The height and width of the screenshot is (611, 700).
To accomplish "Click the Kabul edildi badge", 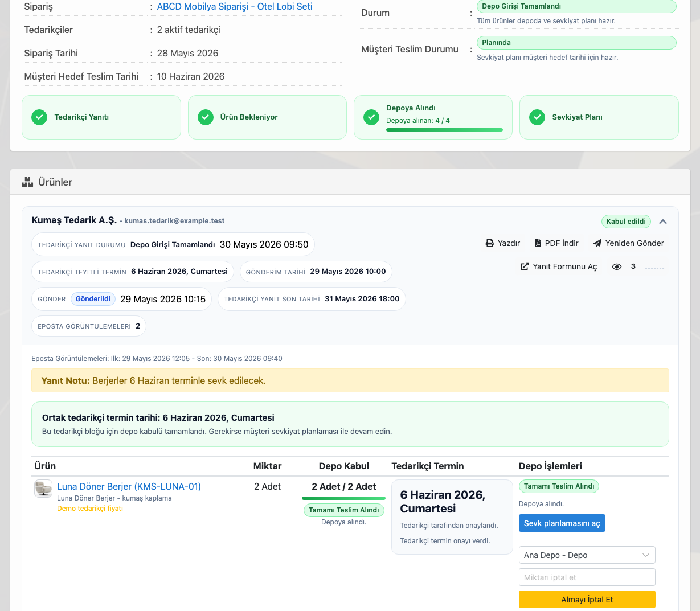I will coord(626,222).
